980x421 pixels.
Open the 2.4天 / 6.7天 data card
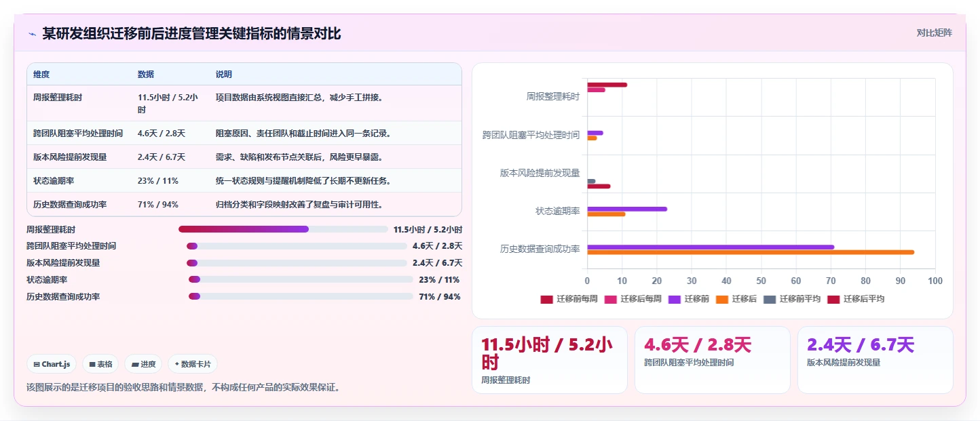[875, 359]
